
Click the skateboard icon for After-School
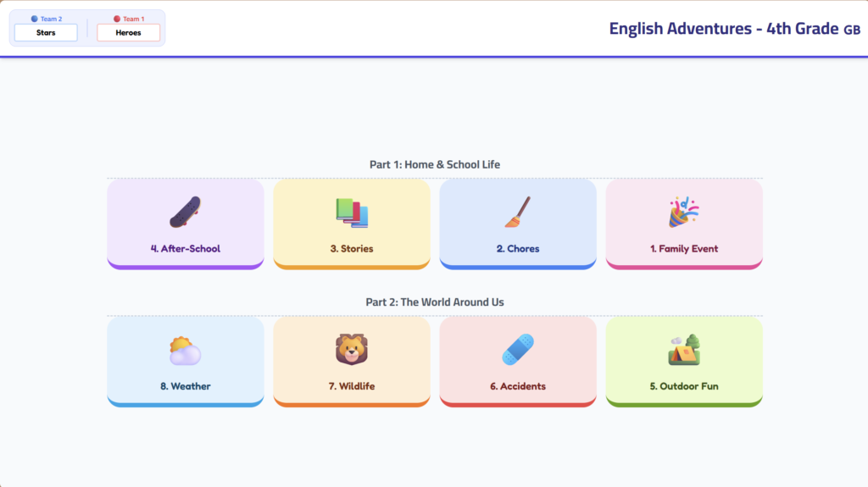point(185,212)
